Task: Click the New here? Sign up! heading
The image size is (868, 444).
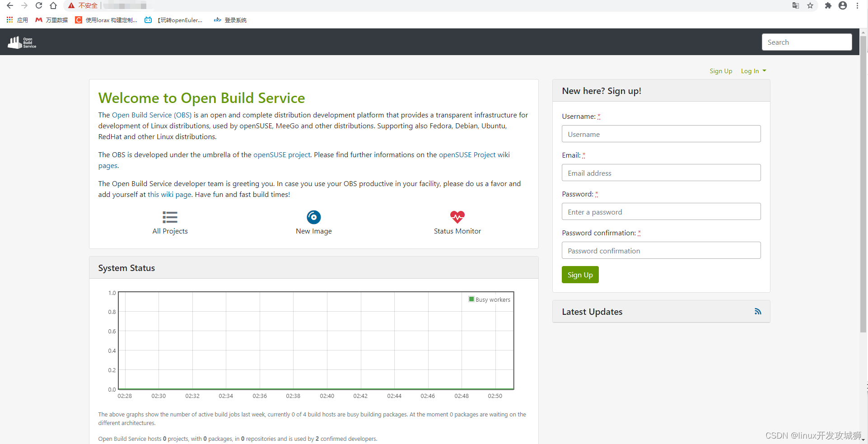Action: point(602,91)
